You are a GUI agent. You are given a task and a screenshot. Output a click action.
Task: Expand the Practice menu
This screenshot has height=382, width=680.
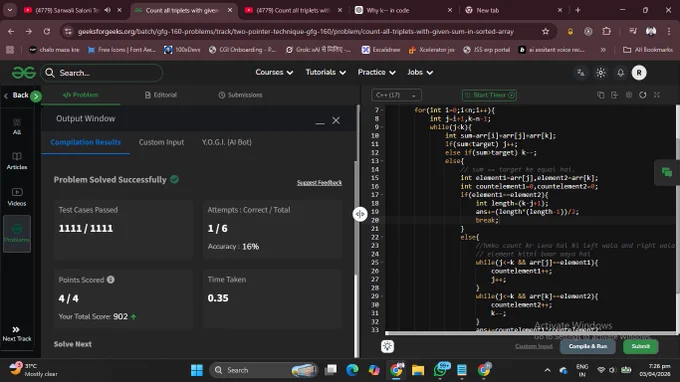[376, 72]
